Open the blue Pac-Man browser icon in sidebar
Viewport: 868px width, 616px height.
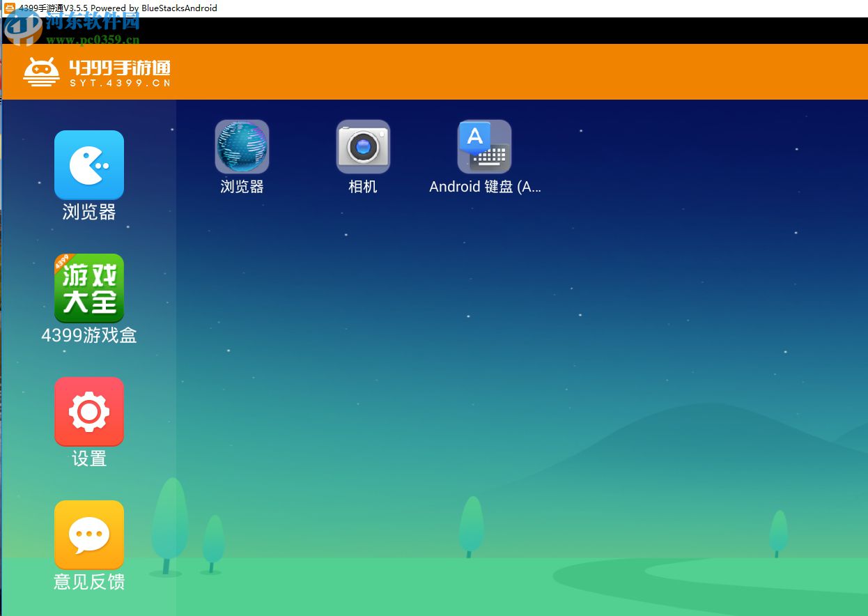(89, 165)
